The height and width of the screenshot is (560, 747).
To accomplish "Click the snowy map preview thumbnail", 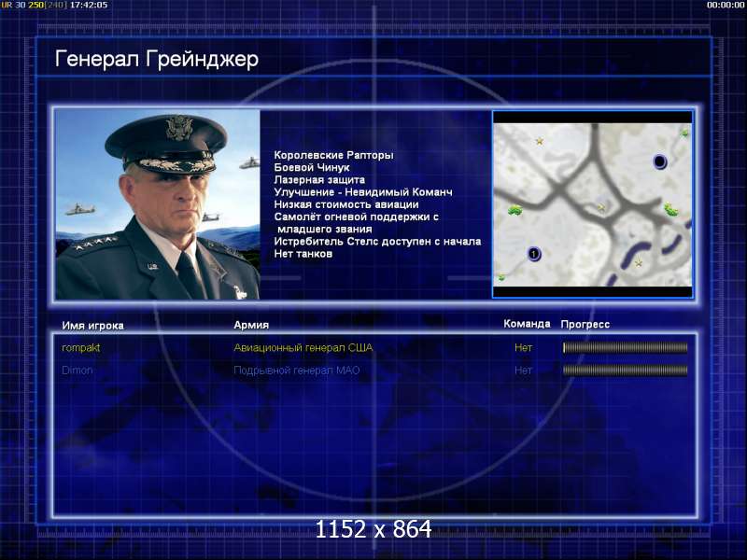I will pyautogui.click(x=593, y=204).
